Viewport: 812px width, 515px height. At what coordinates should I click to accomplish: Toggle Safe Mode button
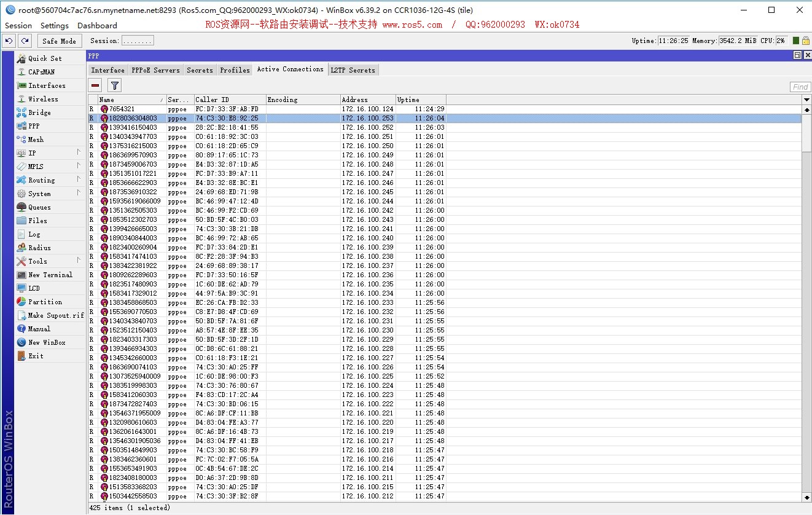coord(60,41)
